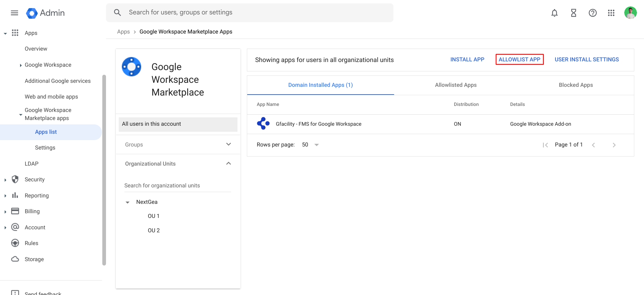Open Gfacility - FMS for Google Workspace
Viewport: 644px width, 295px height.
(x=319, y=124)
